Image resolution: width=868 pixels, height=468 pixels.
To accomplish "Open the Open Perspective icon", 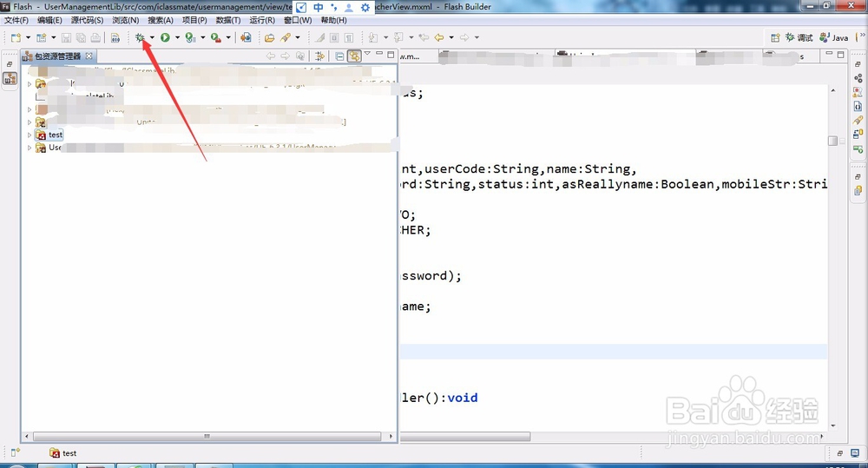I will tap(775, 37).
